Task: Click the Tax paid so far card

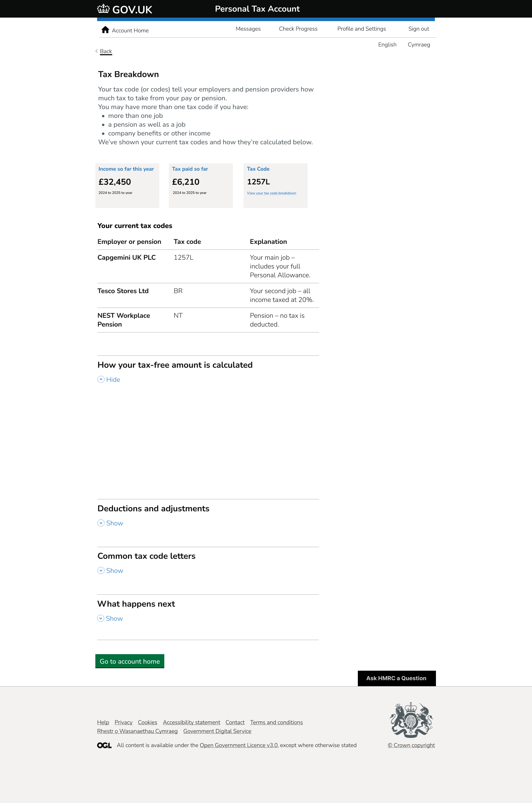Action: (x=201, y=185)
